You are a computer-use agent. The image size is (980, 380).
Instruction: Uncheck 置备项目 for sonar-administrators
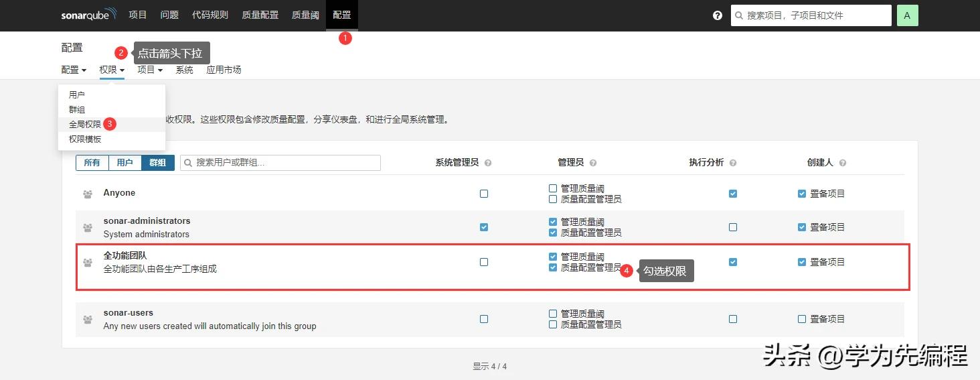coord(802,227)
